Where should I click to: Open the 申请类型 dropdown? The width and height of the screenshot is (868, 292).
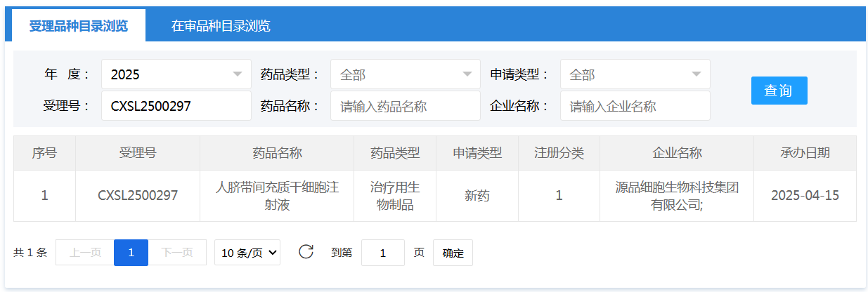635,74
